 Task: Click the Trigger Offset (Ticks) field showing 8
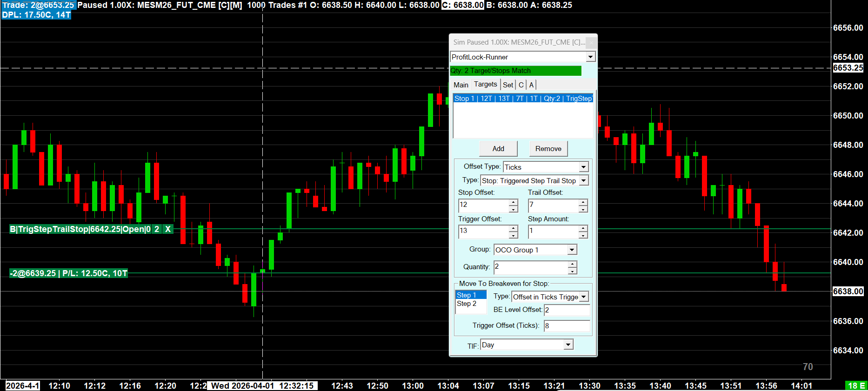tap(567, 326)
